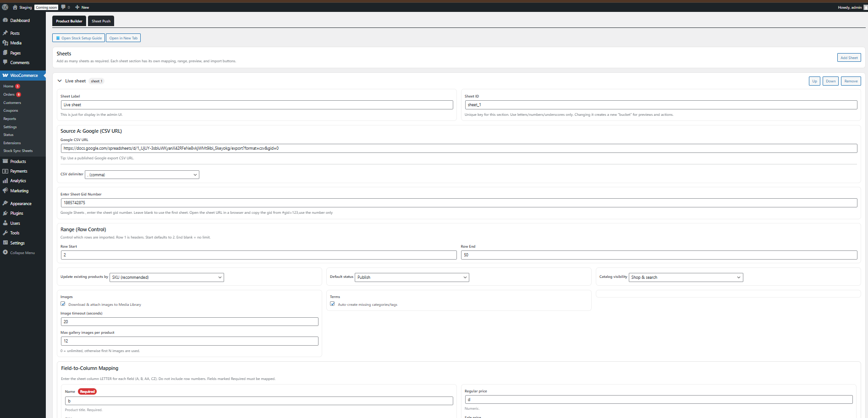Click the Add Sheet button
The height and width of the screenshot is (418, 868).
coord(849,57)
